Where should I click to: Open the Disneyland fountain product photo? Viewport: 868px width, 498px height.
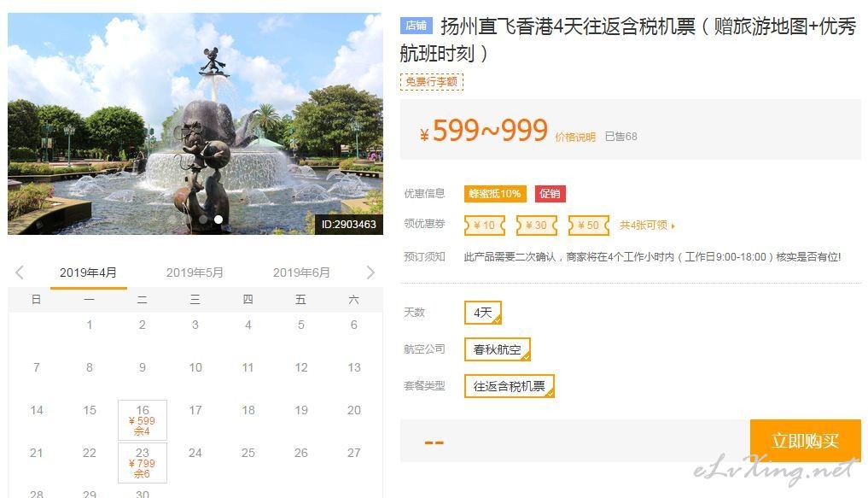point(195,124)
